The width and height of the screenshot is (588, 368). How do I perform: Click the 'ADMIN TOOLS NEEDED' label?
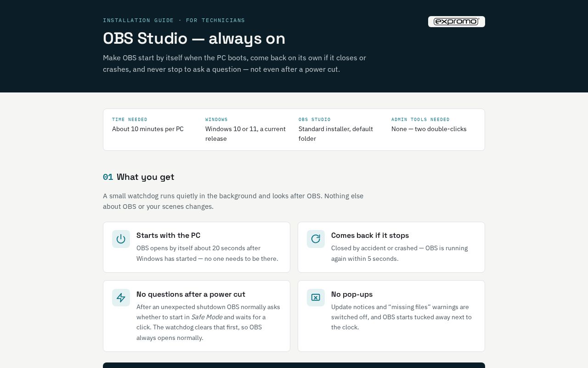click(x=420, y=120)
